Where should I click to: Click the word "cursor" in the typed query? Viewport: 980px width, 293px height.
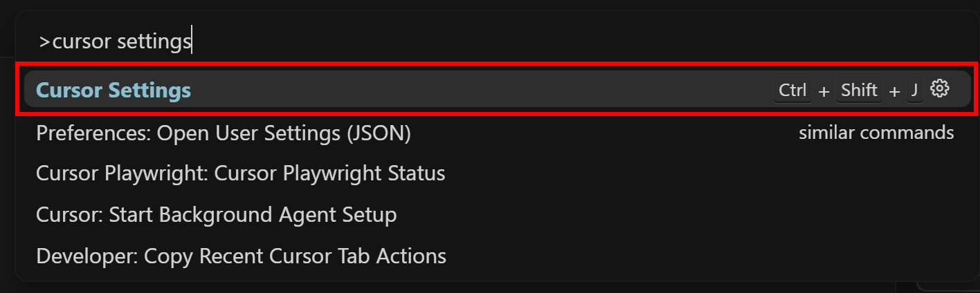(x=82, y=41)
